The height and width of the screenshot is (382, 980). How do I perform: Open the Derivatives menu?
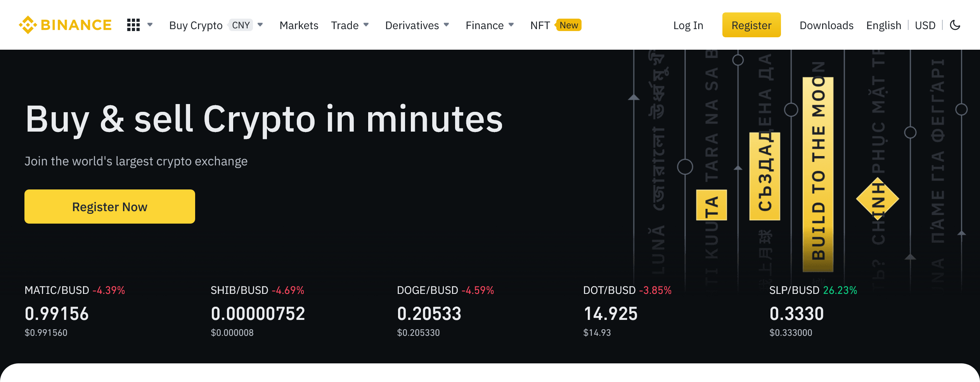coord(412,25)
